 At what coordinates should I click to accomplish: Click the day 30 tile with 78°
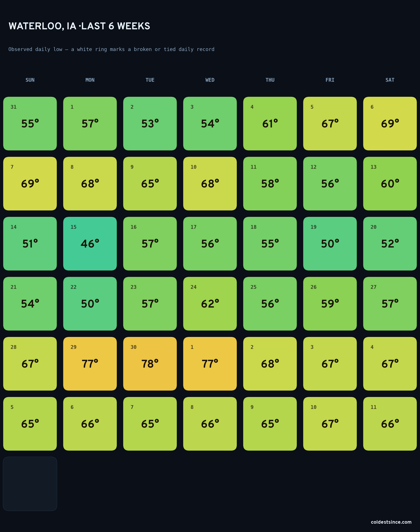tap(150, 364)
